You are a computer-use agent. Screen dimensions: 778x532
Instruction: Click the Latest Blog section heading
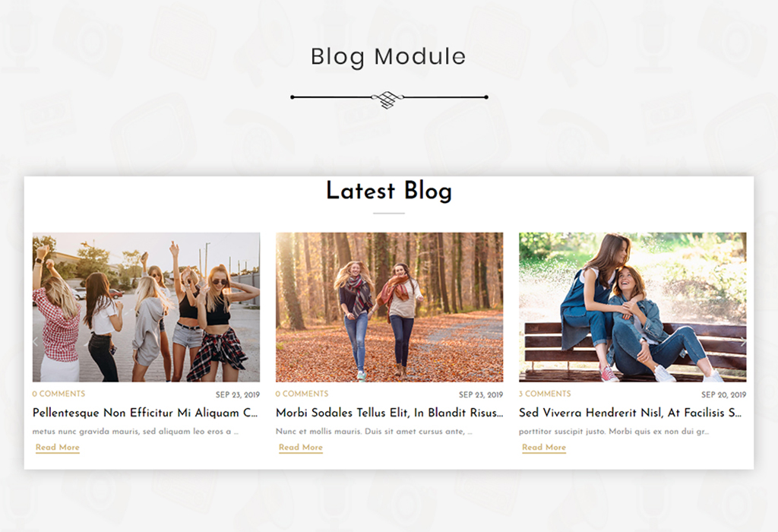click(389, 191)
